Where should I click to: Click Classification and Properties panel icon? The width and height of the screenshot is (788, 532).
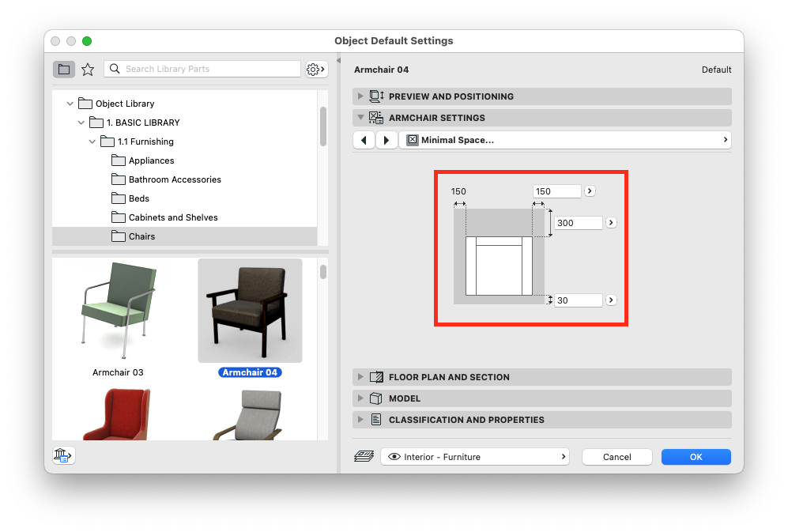coord(376,420)
